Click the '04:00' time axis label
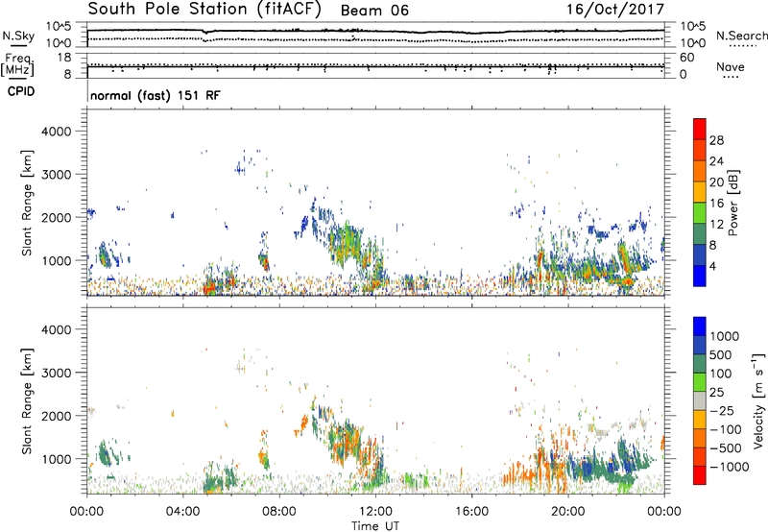The height and width of the screenshot is (532, 768). 183,512
